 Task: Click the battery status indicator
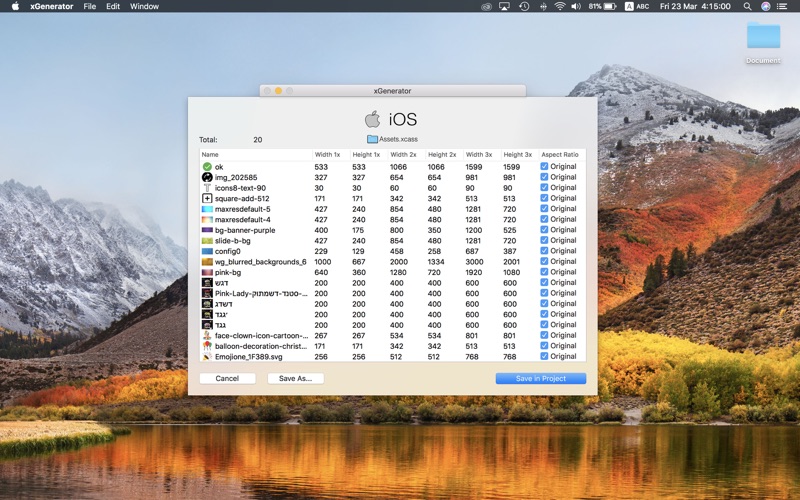(603, 6)
